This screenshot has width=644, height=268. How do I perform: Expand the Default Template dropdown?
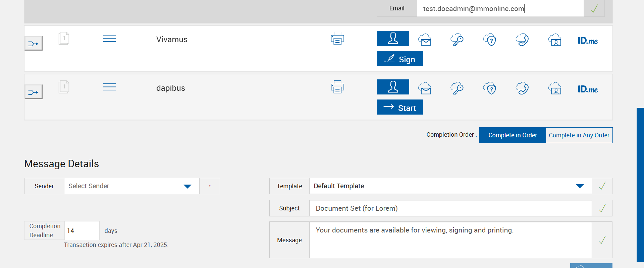(450, 186)
